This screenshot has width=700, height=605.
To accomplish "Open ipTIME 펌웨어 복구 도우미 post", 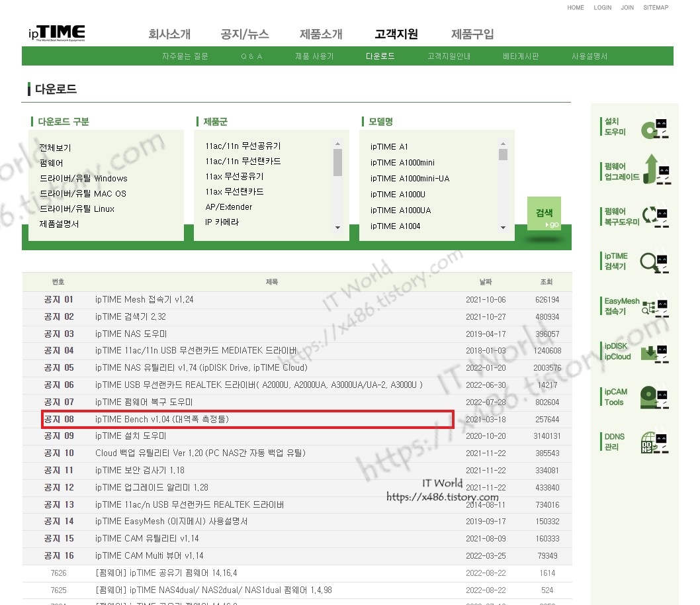I will click(144, 402).
